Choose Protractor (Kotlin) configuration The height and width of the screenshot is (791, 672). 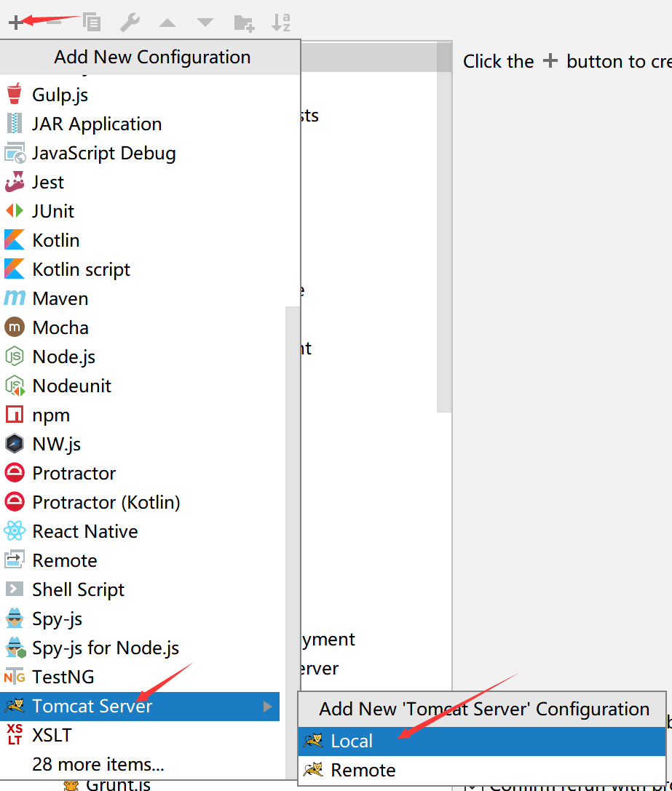139,502
